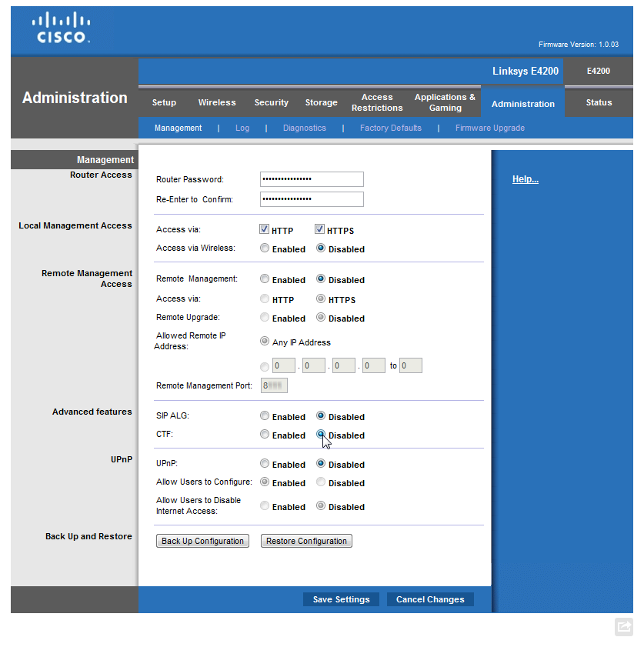Click the second IP address octet field
Image resolution: width=644 pixels, height=647 pixels.
point(314,365)
